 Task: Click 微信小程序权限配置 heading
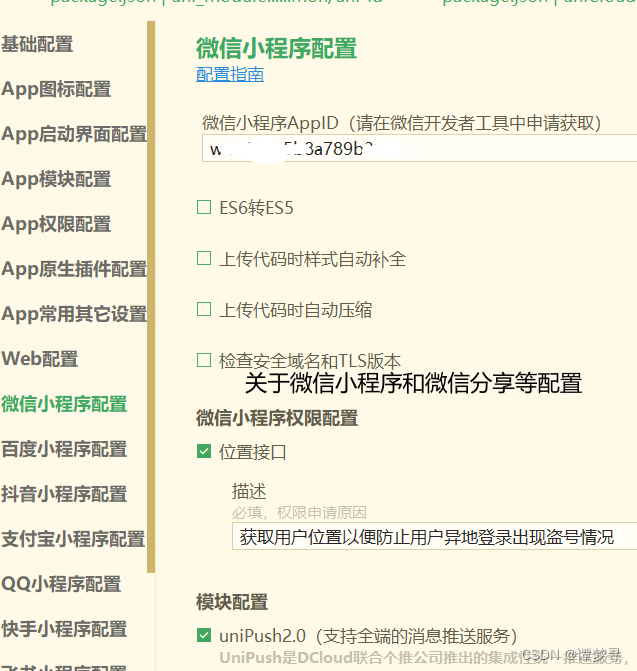[x=277, y=418]
